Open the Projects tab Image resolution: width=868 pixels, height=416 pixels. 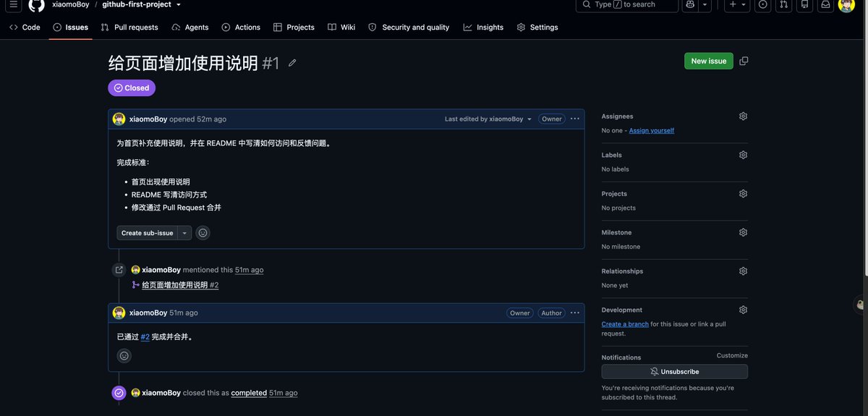[x=294, y=27]
